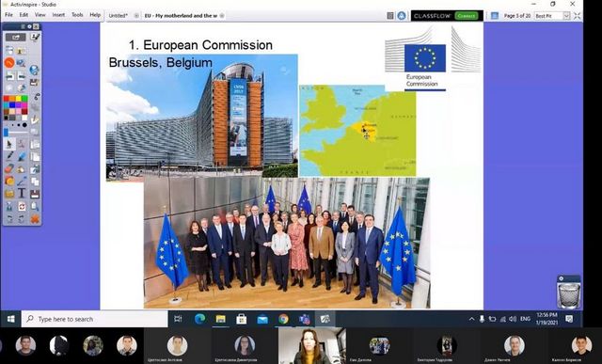Open the Main Menu button in toolbox
This screenshot has width=602, height=364.
pyautogui.click(x=16, y=38)
